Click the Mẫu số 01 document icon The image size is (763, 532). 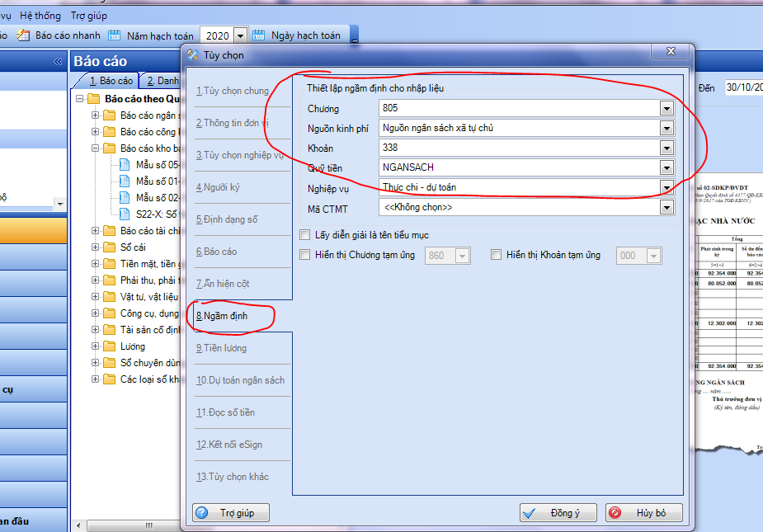pos(125,181)
